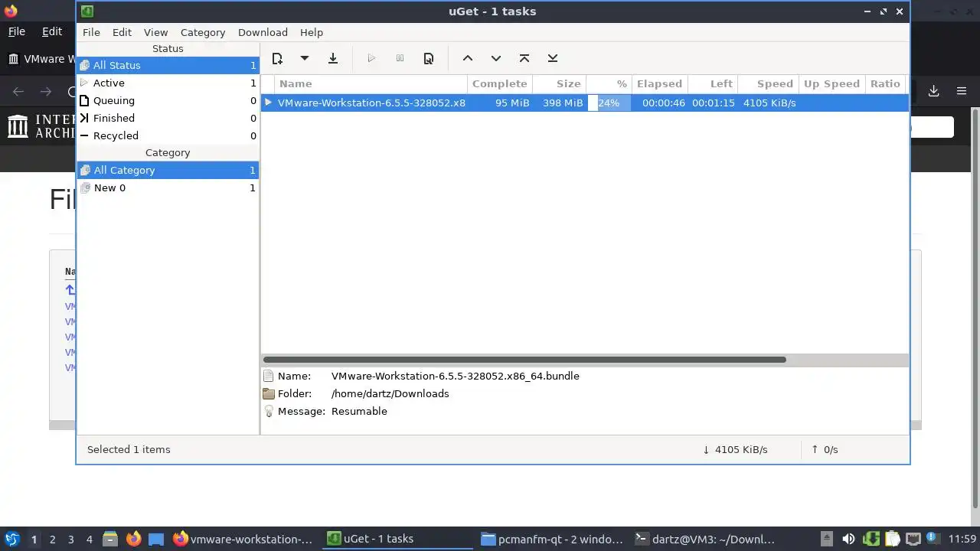Open the download Properties icon

pos(429,58)
